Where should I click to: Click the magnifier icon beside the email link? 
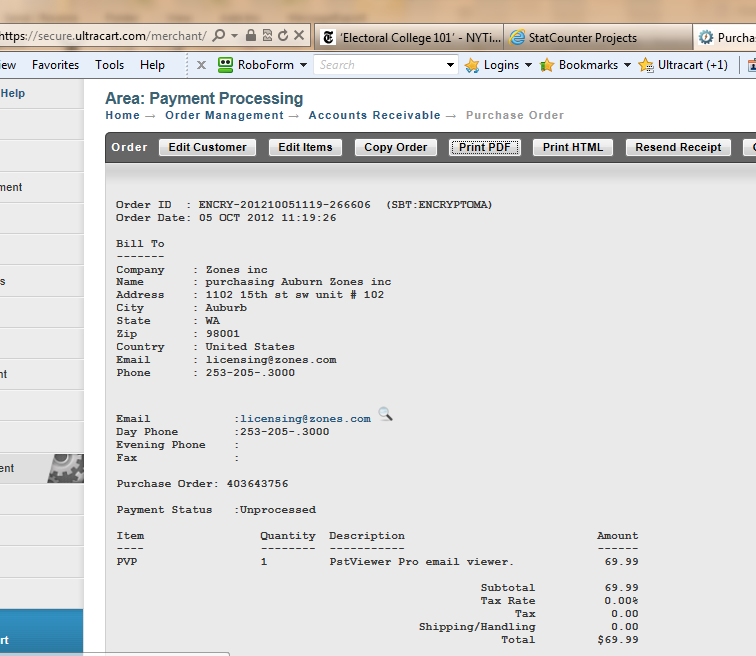tap(385, 414)
